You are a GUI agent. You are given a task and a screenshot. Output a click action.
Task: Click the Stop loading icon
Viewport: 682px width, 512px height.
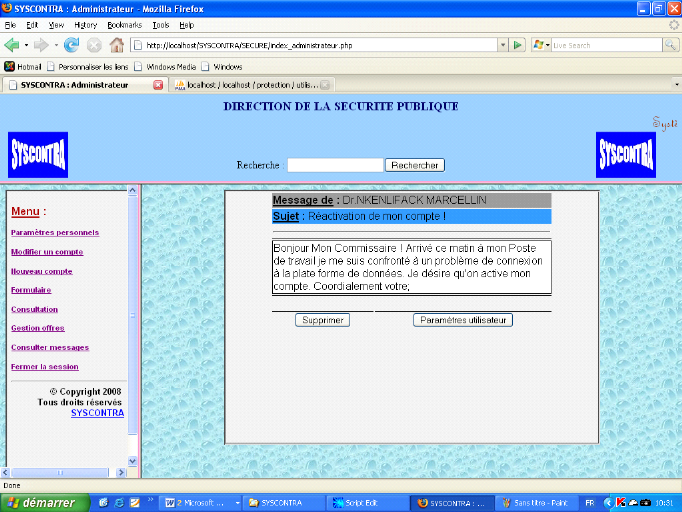pyautogui.click(x=94, y=45)
